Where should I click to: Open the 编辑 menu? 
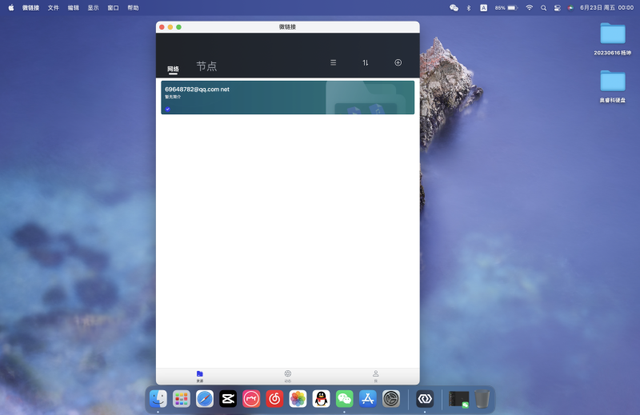(73, 8)
